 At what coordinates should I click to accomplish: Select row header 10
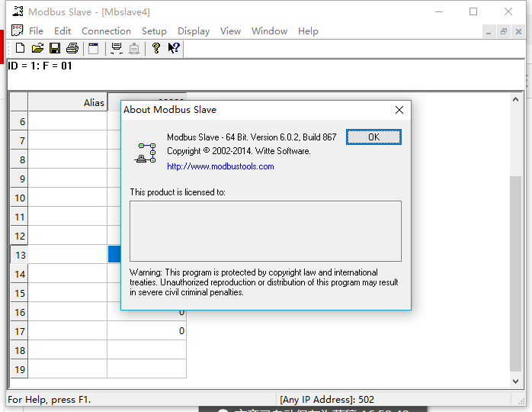point(19,198)
